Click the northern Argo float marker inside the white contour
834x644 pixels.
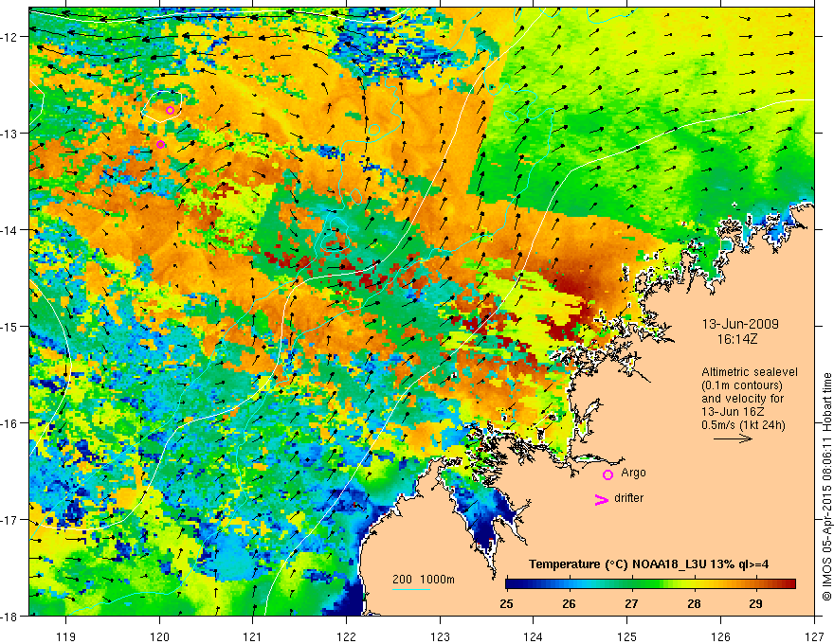tap(171, 110)
